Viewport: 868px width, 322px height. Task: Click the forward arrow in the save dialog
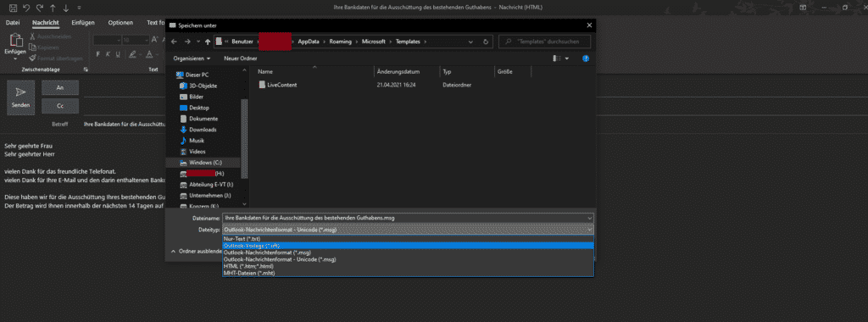tap(187, 42)
